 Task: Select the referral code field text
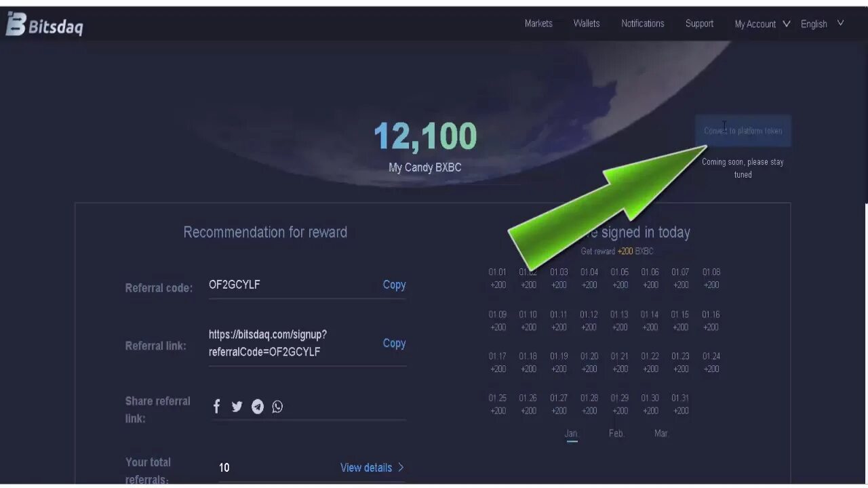[x=234, y=285]
